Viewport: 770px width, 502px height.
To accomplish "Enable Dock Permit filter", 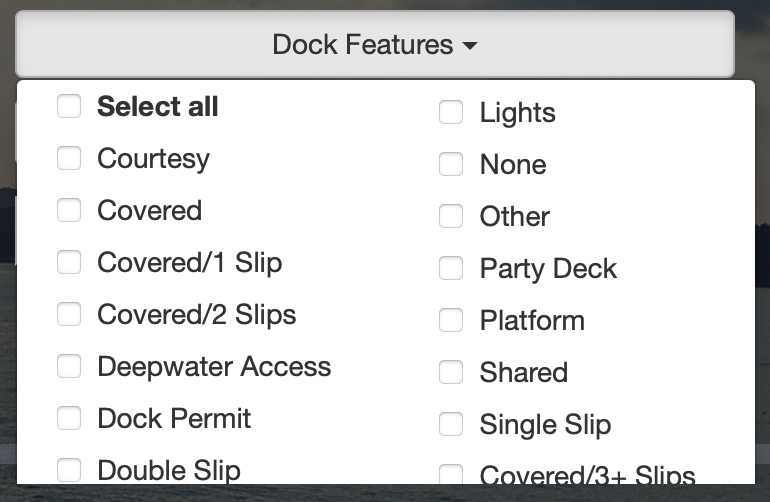I will [69, 418].
